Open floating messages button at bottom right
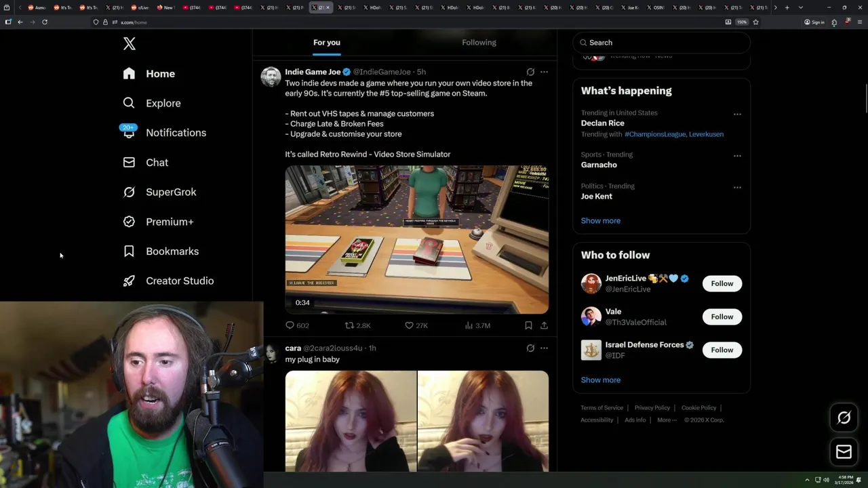Image resolution: width=868 pixels, height=488 pixels. (x=844, y=452)
